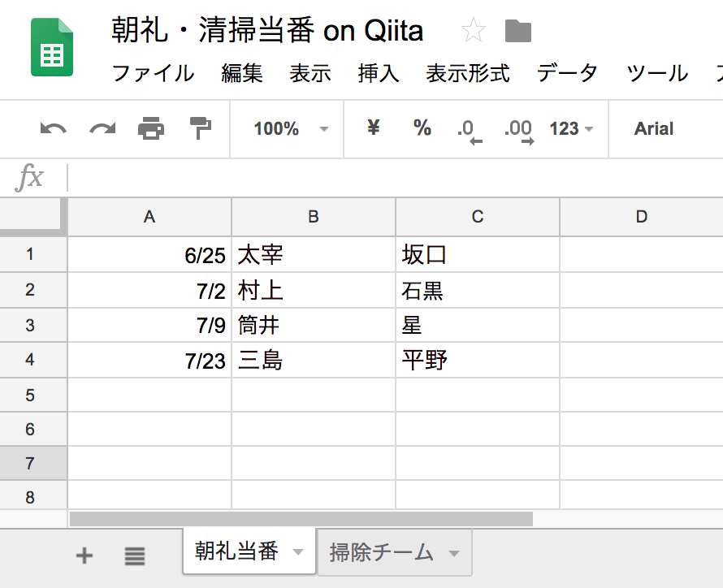The image size is (723, 588).
Task: Apply percent format icon
Action: point(421,128)
